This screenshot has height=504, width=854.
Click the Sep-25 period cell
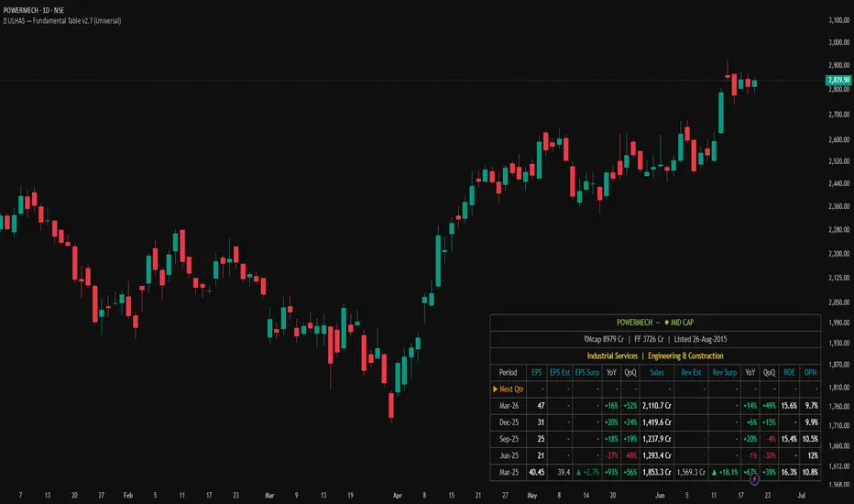tap(509, 439)
